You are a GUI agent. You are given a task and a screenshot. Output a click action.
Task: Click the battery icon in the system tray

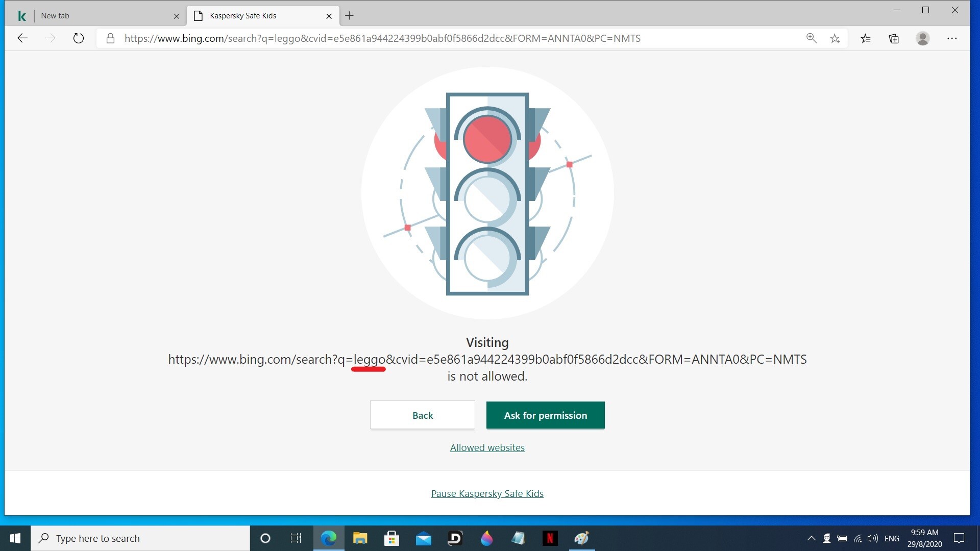pyautogui.click(x=842, y=538)
